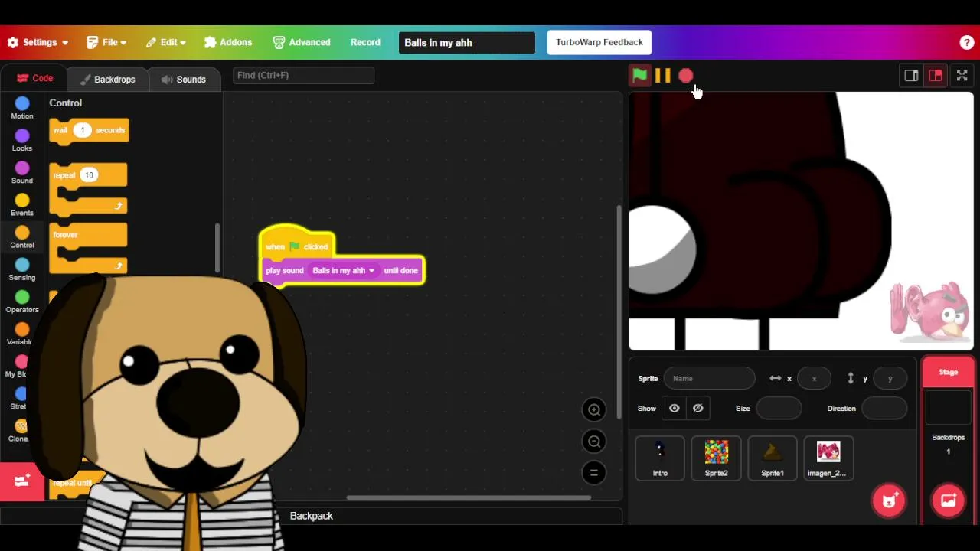Open the File menu
This screenshot has height=551, width=980.
106,42
